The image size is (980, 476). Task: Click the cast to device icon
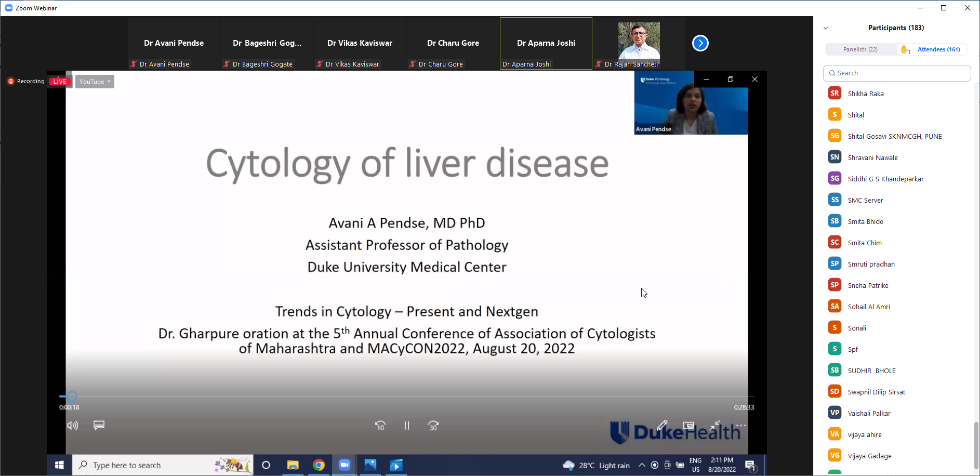pyautogui.click(x=688, y=425)
